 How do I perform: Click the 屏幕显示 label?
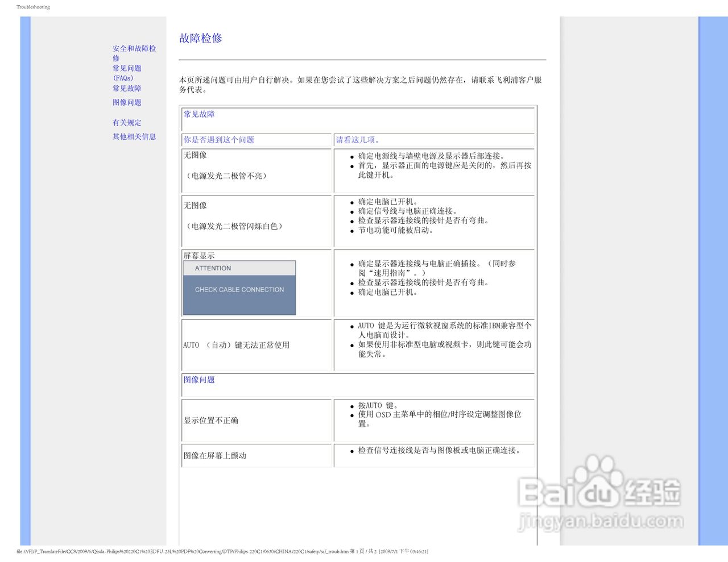pyautogui.click(x=199, y=256)
